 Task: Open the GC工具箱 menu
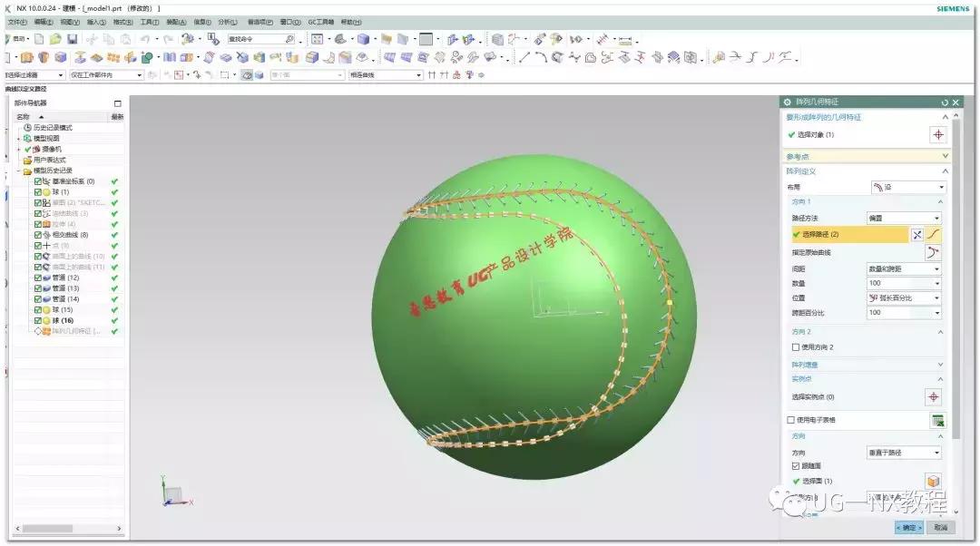click(320, 21)
